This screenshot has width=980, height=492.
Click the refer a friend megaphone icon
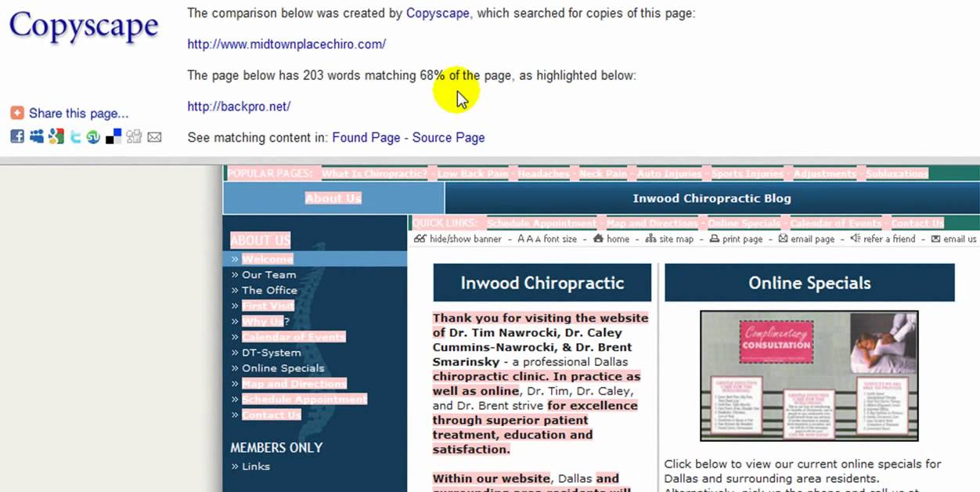[x=855, y=239]
